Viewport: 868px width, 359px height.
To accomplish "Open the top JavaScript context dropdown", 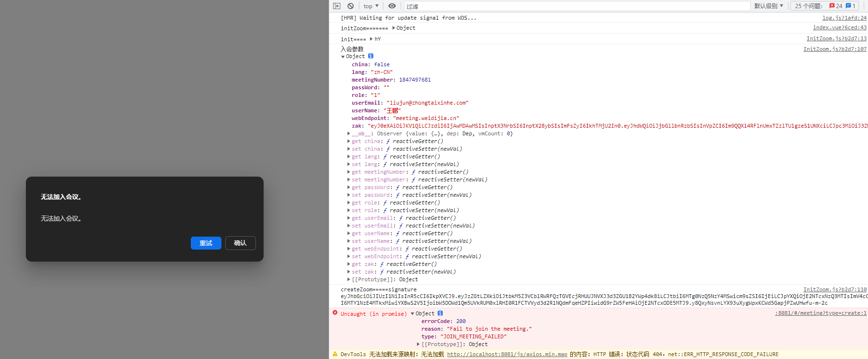I will (x=371, y=6).
